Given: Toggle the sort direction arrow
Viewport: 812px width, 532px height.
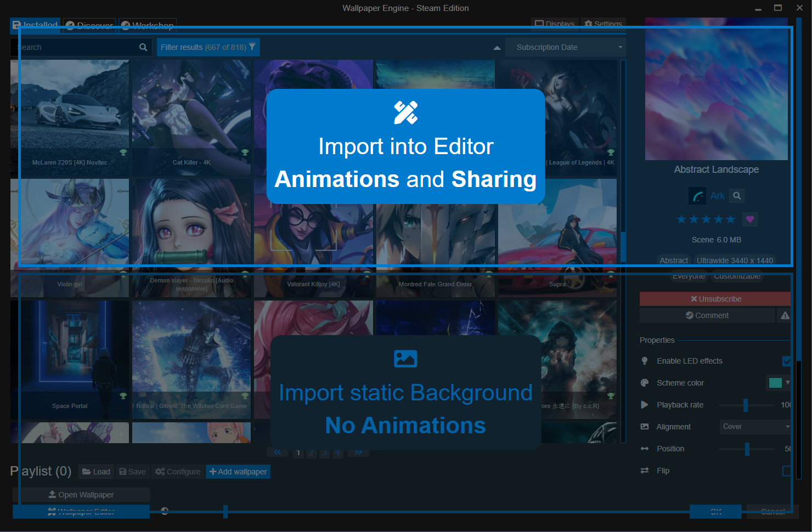Looking at the screenshot, I should (x=497, y=48).
